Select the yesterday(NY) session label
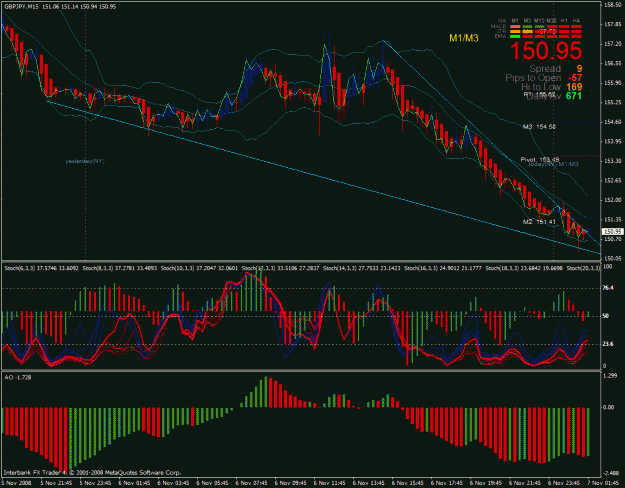Screen dimensions: 625x488 [85, 161]
